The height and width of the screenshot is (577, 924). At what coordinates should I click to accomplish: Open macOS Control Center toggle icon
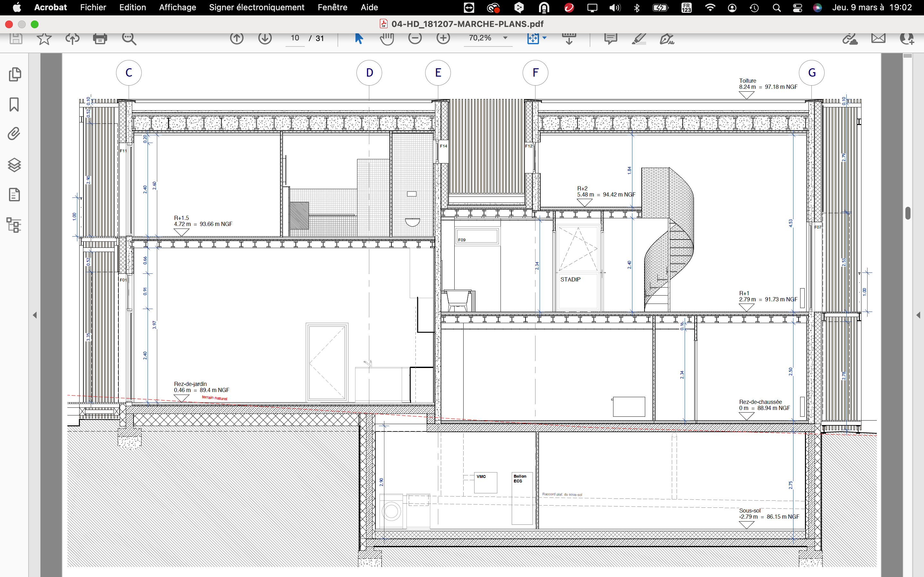point(797,8)
